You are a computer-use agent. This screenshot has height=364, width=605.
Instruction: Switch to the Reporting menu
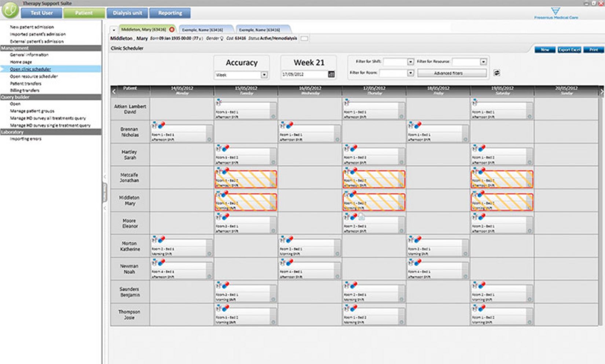[x=170, y=13]
